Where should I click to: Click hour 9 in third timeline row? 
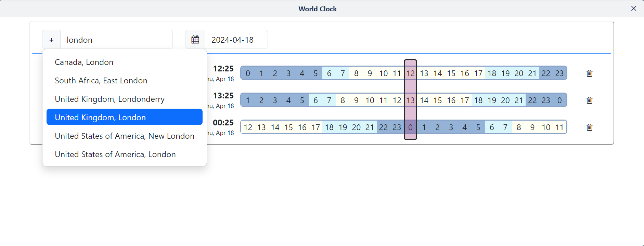pyautogui.click(x=532, y=127)
